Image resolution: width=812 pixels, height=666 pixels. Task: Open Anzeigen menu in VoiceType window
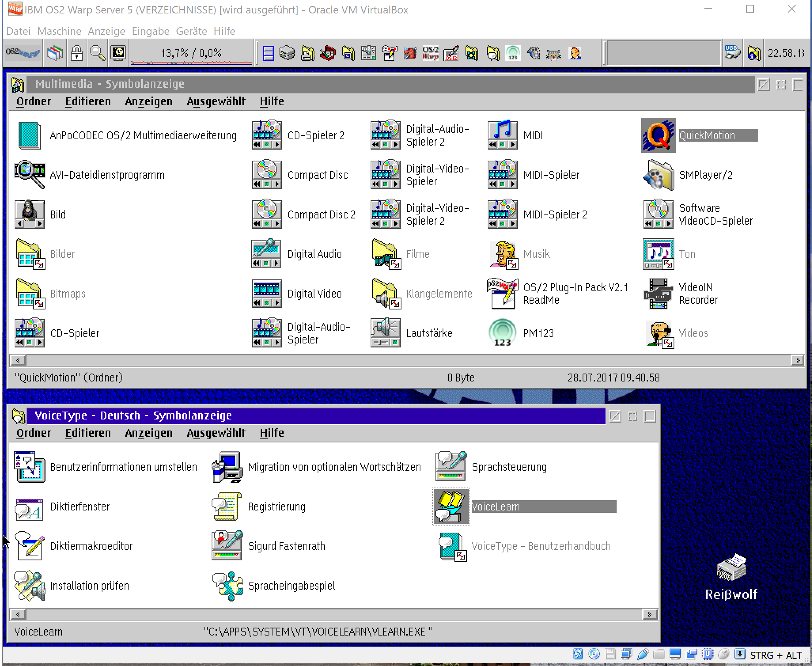149,433
